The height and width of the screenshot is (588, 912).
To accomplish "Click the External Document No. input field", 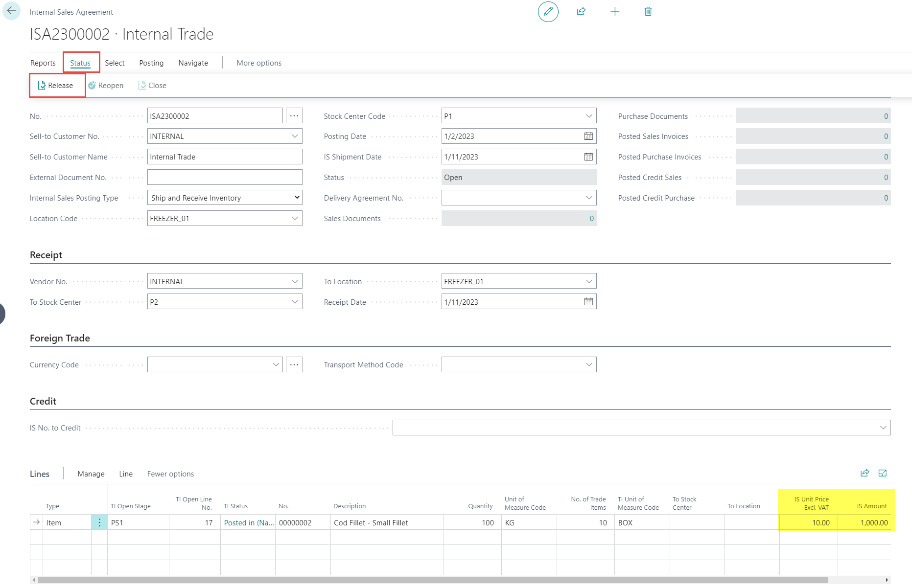I will 225,177.
